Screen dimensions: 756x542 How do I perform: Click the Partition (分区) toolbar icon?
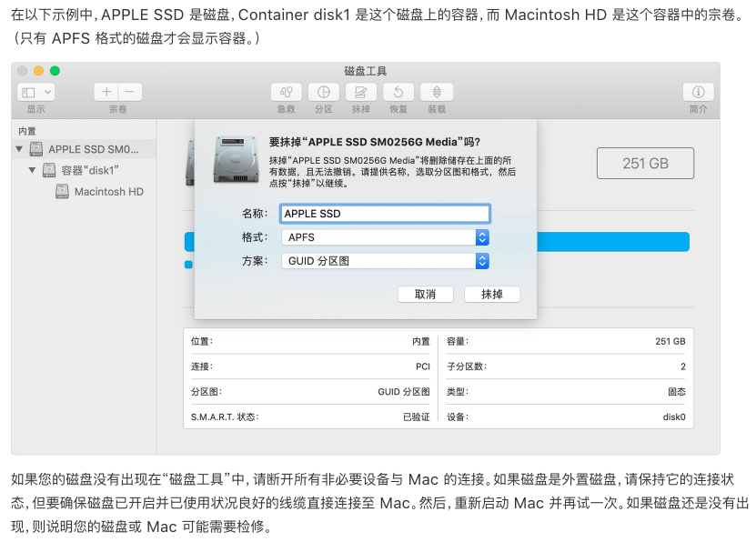pos(323,92)
